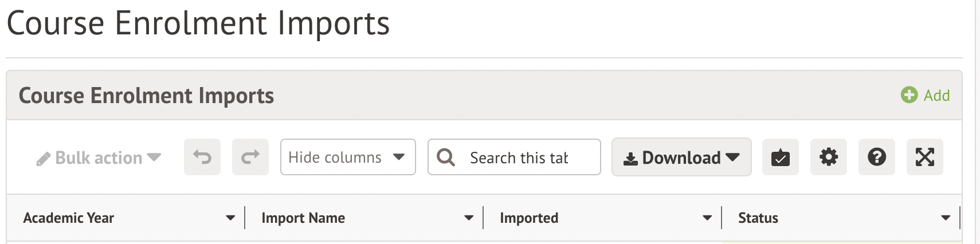Open Academic Year column arrow menu
The height and width of the screenshot is (244, 980).
[x=230, y=218]
